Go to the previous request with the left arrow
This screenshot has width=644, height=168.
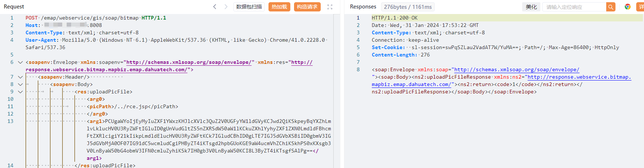[215, 7]
